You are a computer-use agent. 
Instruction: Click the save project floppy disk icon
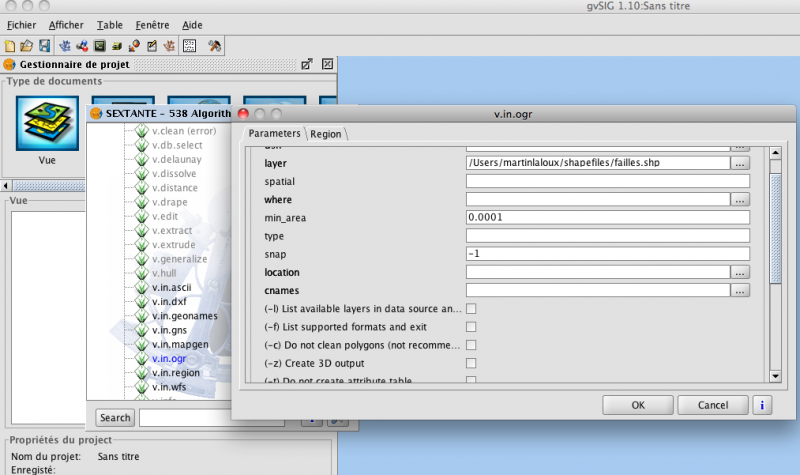(x=43, y=46)
